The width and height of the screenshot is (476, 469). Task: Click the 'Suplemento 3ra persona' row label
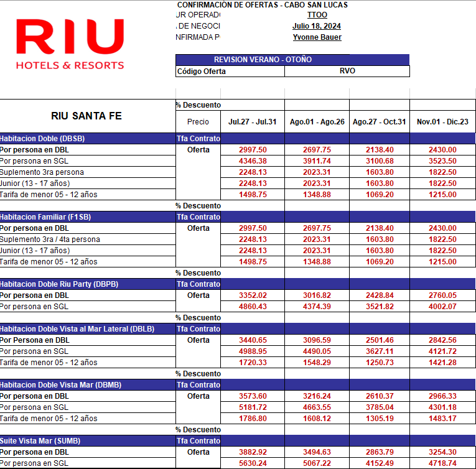pyautogui.click(x=42, y=172)
